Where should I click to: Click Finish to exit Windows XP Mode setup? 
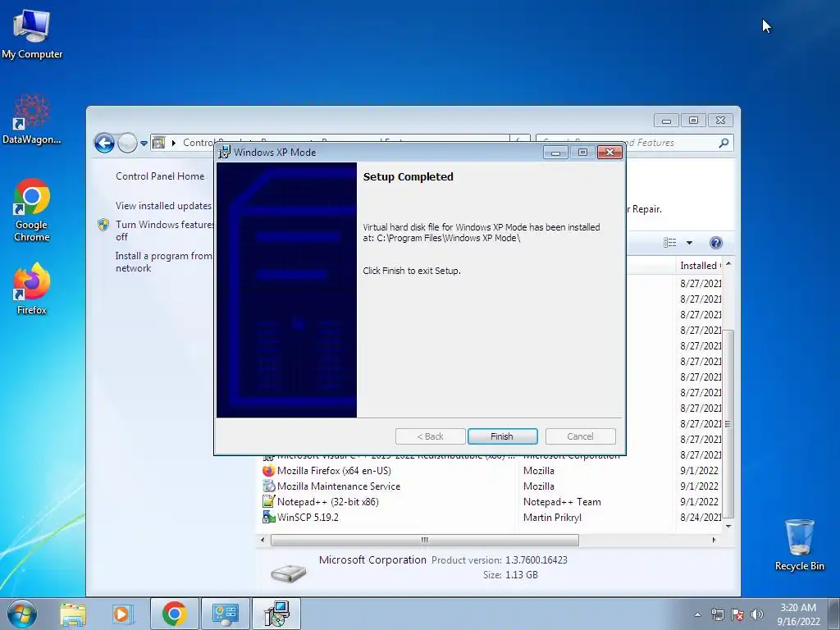[502, 436]
